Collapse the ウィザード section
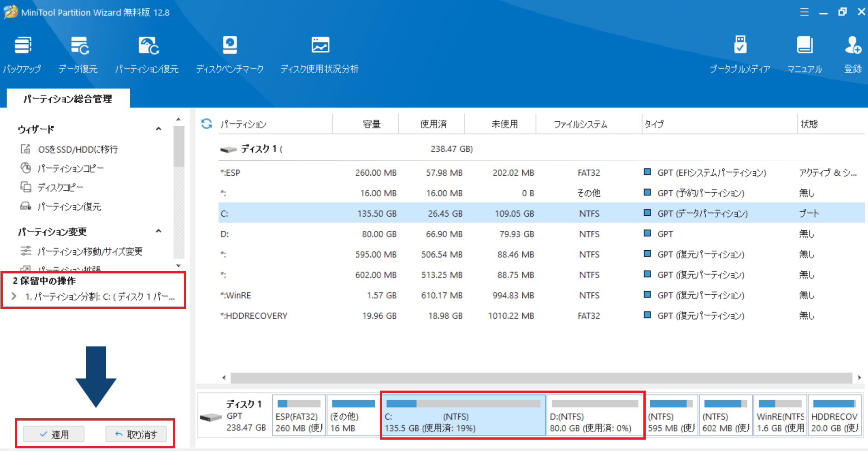This screenshot has width=868, height=451. point(158,129)
